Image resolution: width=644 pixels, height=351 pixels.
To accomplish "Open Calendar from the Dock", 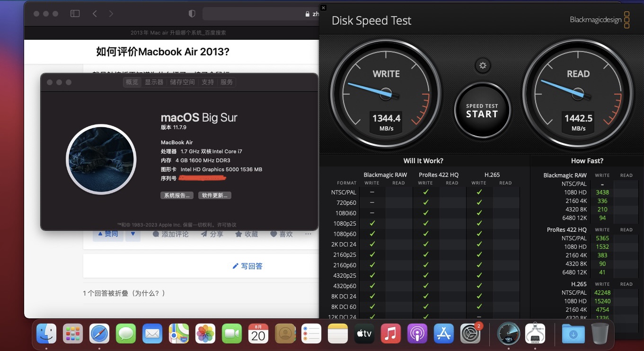I will [x=258, y=334].
